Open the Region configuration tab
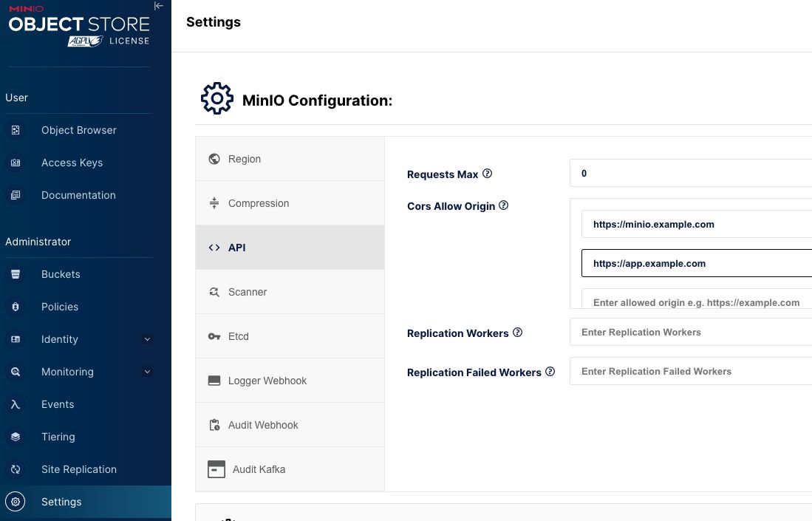Viewport: 812px width, 521px height. point(290,159)
